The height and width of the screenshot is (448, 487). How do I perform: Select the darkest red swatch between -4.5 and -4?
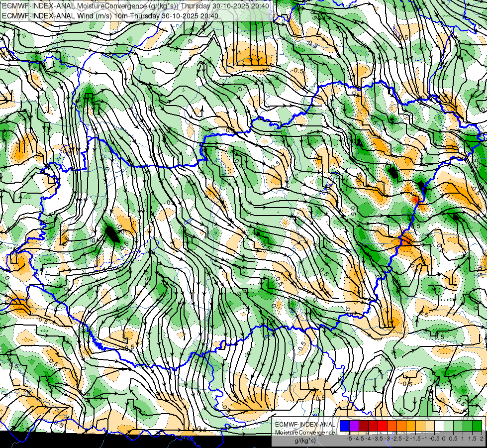(x=364, y=426)
